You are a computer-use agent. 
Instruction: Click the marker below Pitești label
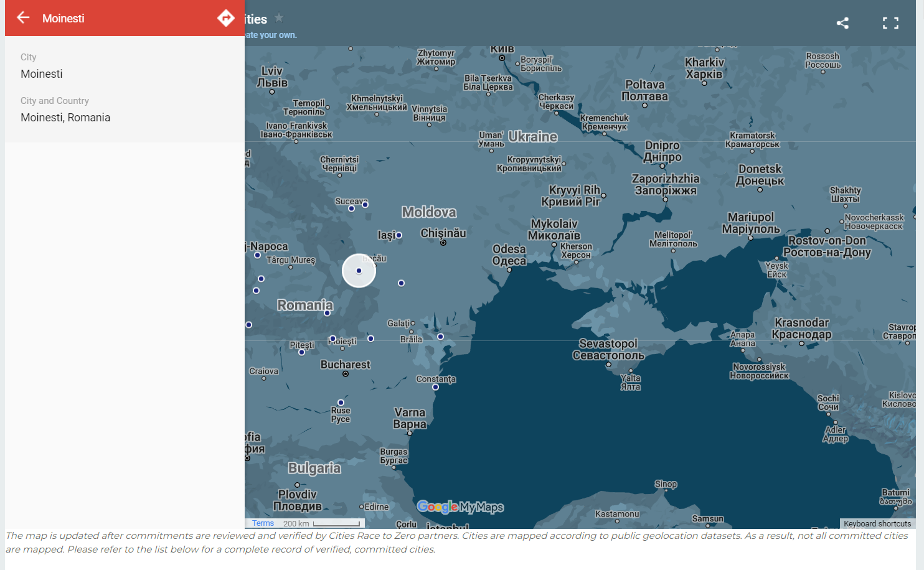tap(302, 352)
